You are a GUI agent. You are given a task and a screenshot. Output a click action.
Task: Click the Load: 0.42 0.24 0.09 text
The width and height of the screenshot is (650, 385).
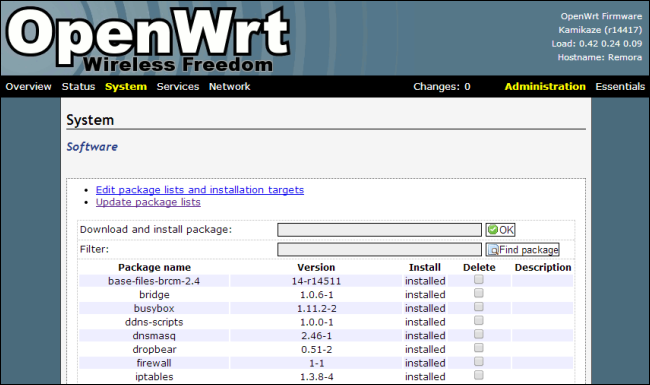[597, 44]
